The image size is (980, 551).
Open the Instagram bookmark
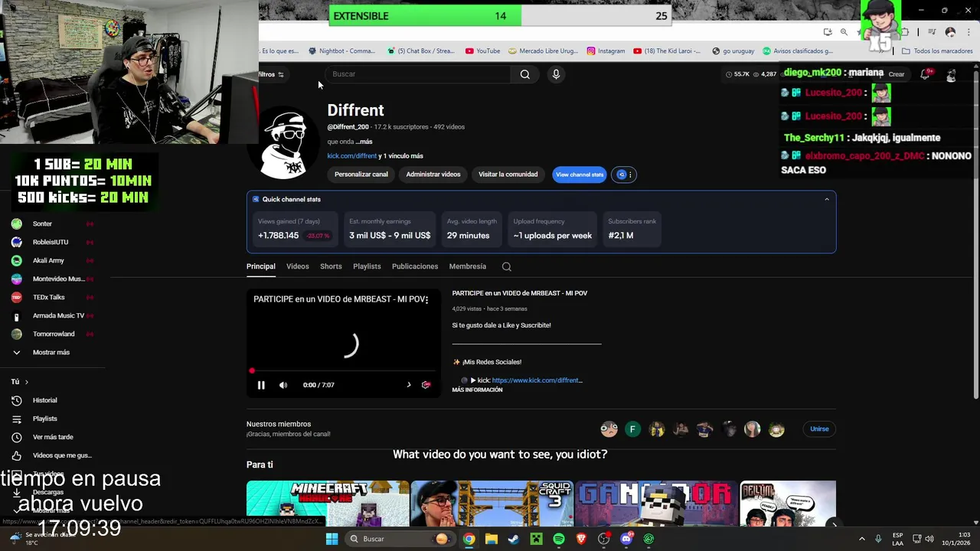click(606, 51)
